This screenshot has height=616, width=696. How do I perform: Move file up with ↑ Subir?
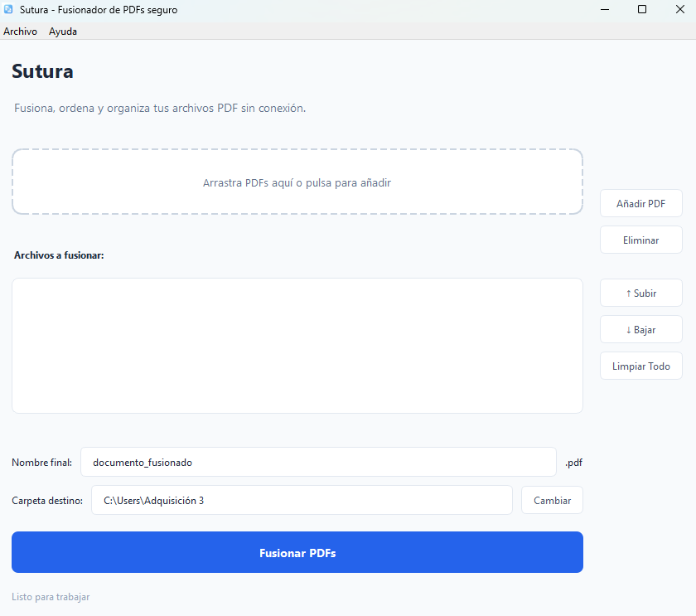pyautogui.click(x=640, y=293)
